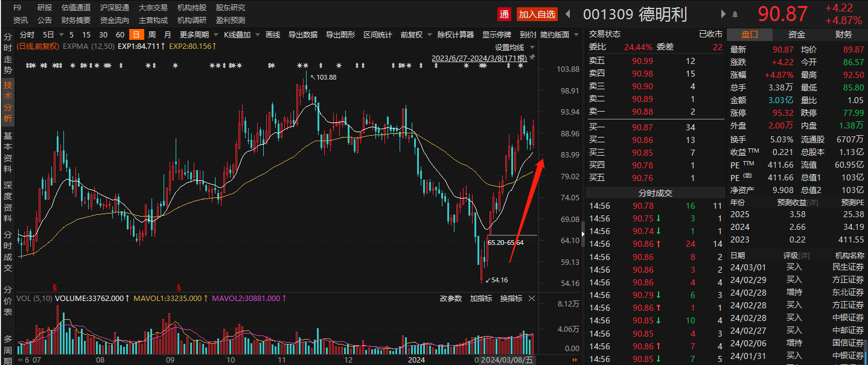
Task: Switch to 盘口 tab
Action: 750,34
